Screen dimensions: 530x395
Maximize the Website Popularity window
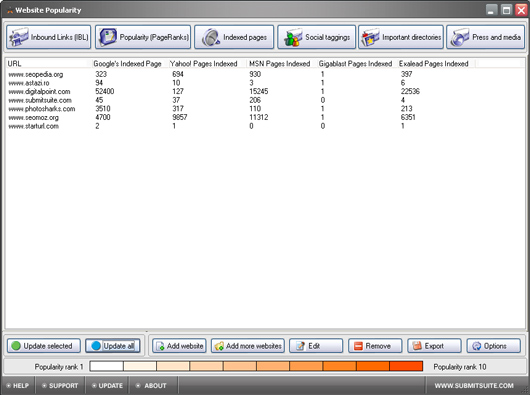[x=506, y=10]
